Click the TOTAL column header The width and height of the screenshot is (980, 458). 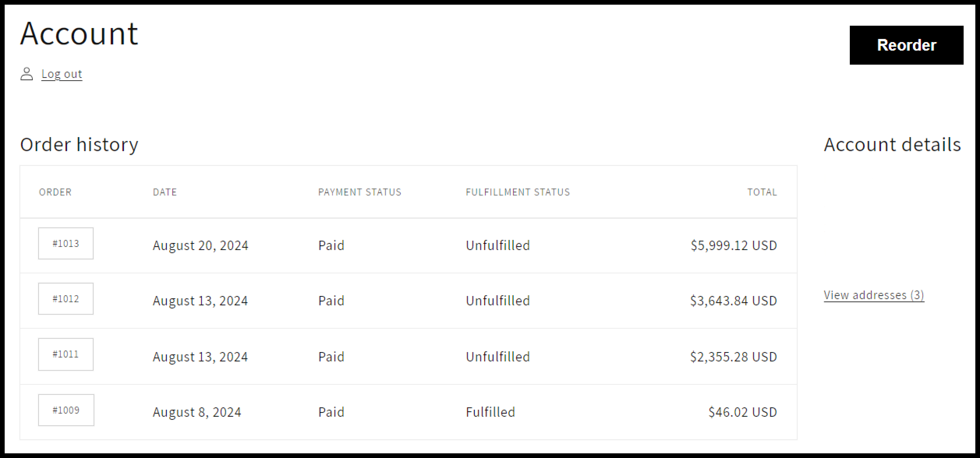(762, 192)
